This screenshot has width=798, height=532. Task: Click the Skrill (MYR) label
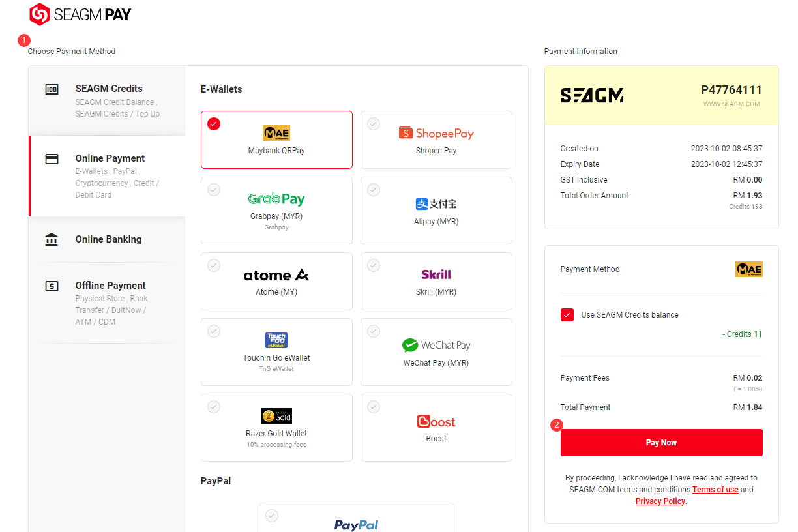click(x=436, y=292)
